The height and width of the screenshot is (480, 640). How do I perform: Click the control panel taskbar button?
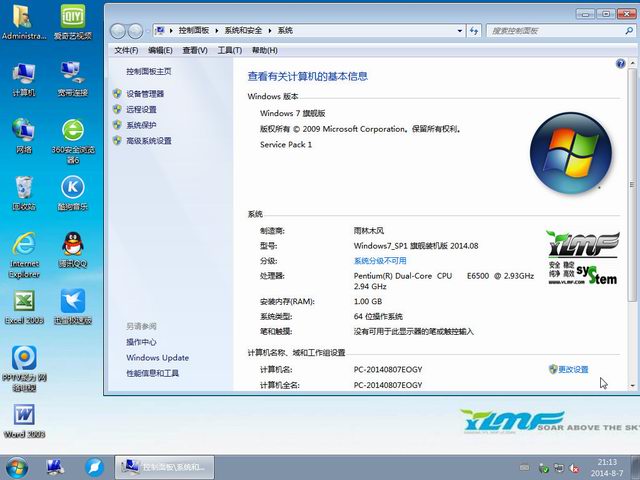pos(164,467)
